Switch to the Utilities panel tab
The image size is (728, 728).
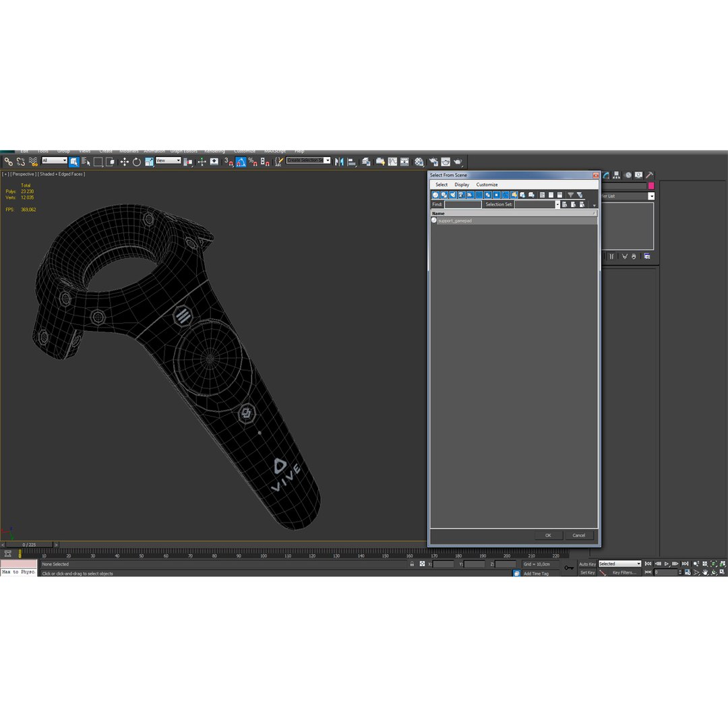650,175
